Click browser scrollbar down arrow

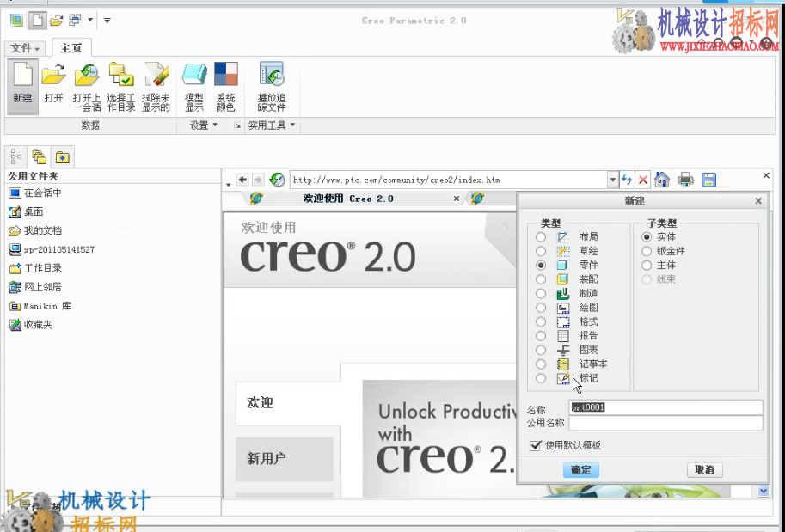click(764, 491)
